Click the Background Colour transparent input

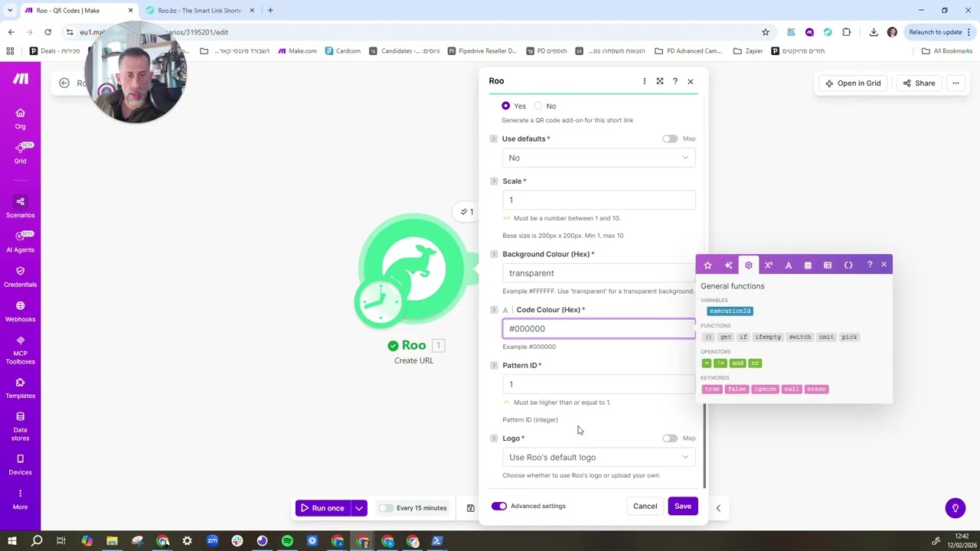click(x=599, y=273)
